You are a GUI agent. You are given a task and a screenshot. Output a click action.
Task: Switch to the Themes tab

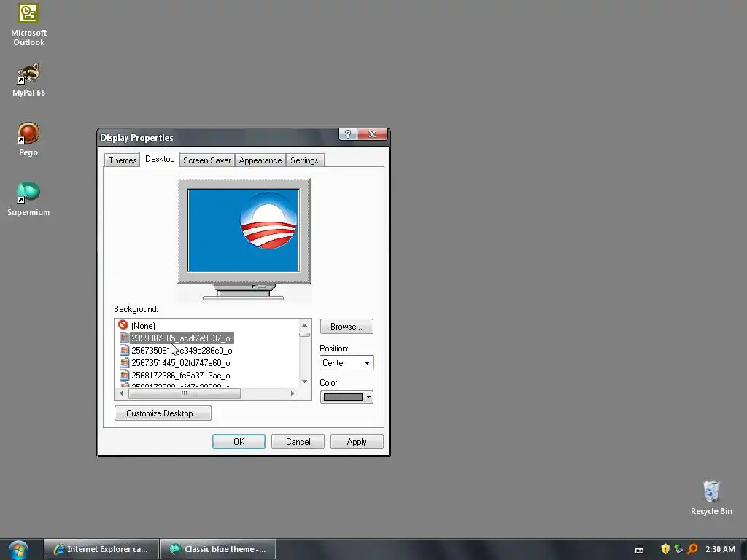click(123, 160)
